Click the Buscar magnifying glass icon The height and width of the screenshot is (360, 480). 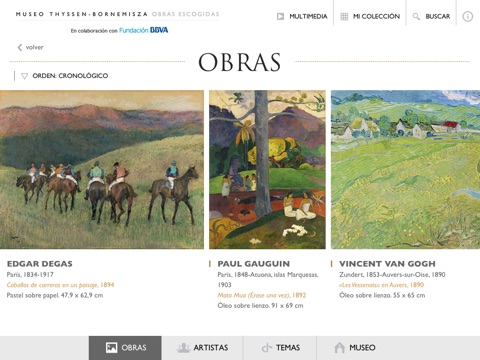tap(416, 16)
